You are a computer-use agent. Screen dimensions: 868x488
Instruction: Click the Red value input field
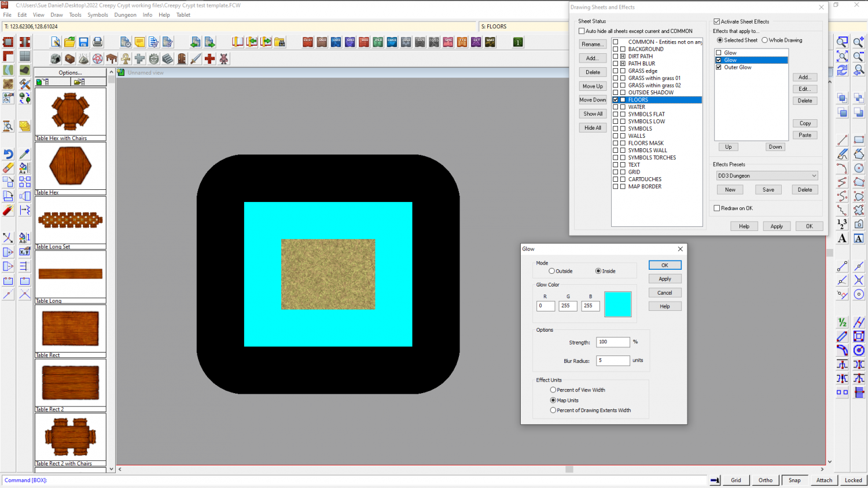pos(546,306)
